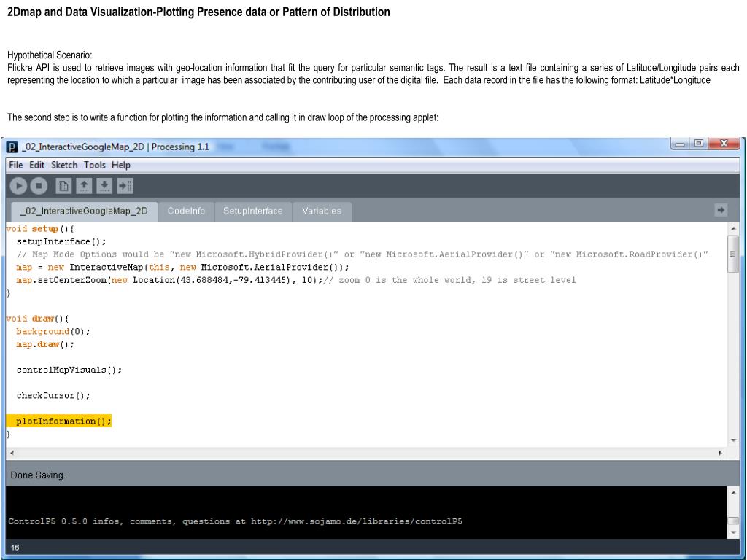Create a new sketch via toolbar icon

63,186
